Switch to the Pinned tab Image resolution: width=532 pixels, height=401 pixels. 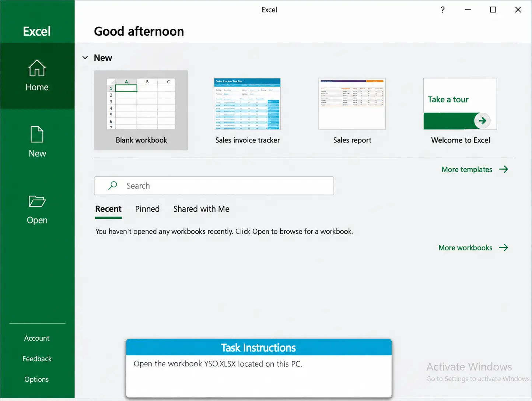147,209
